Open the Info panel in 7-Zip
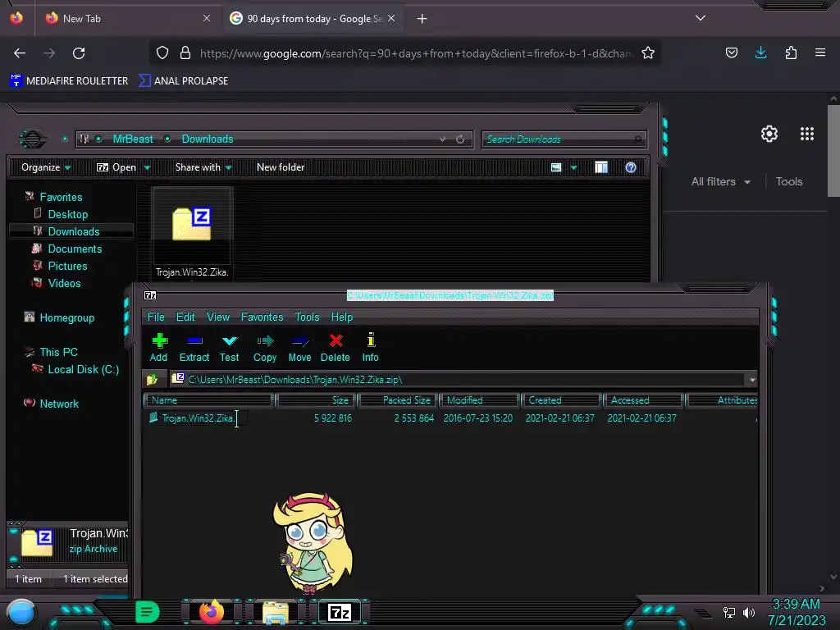 click(370, 348)
